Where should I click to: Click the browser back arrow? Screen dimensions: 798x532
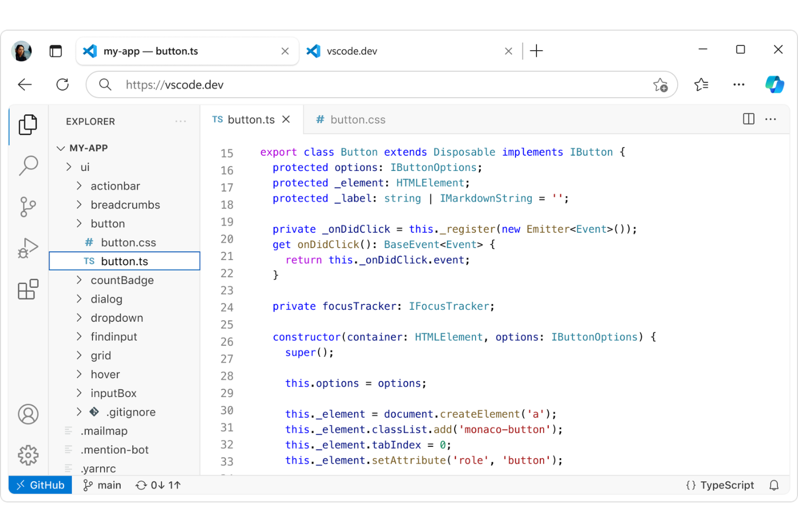point(25,85)
